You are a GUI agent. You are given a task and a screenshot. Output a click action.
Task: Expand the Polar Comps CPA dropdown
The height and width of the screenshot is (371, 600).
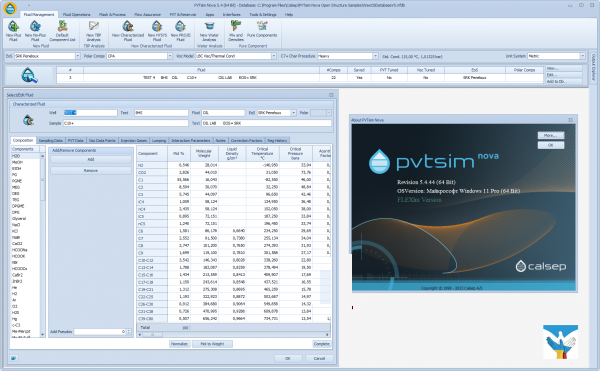click(x=170, y=56)
